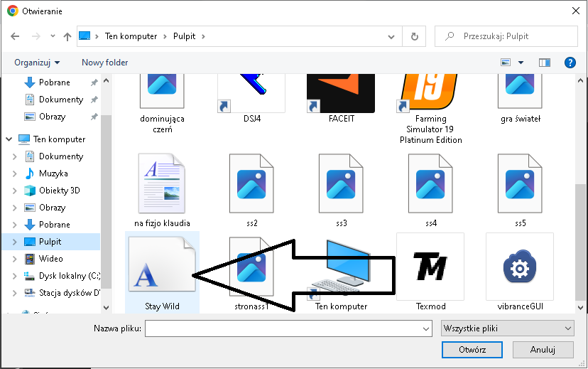Viewport: 588px width, 369px height.
Task: Click the Anuluj button
Action: [543, 350]
